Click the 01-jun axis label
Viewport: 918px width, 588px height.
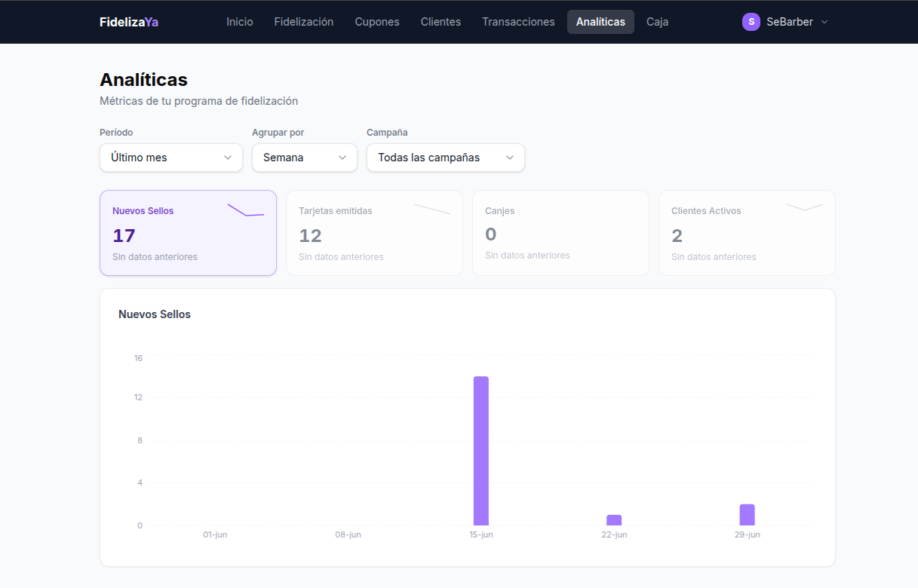(x=215, y=534)
